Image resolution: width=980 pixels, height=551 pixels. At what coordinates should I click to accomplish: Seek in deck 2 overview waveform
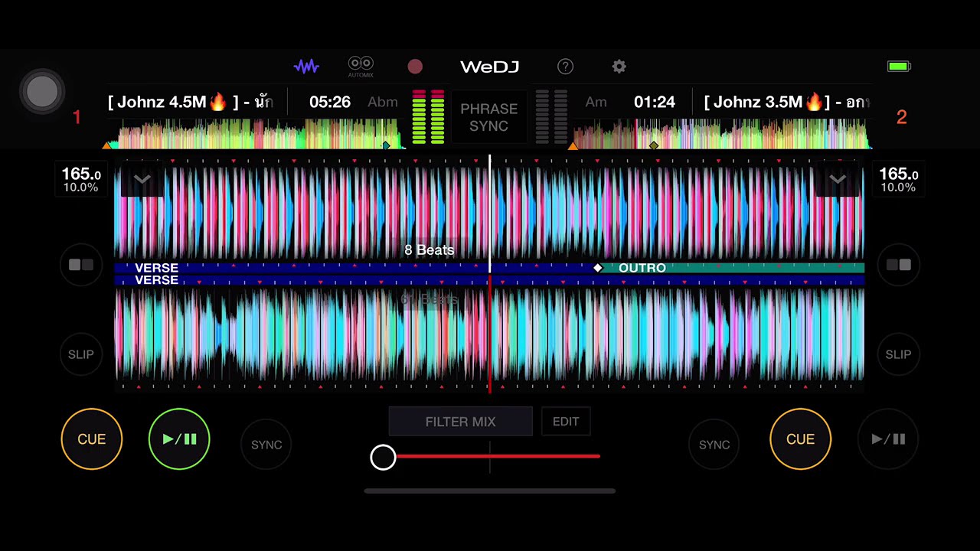[722, 134]
